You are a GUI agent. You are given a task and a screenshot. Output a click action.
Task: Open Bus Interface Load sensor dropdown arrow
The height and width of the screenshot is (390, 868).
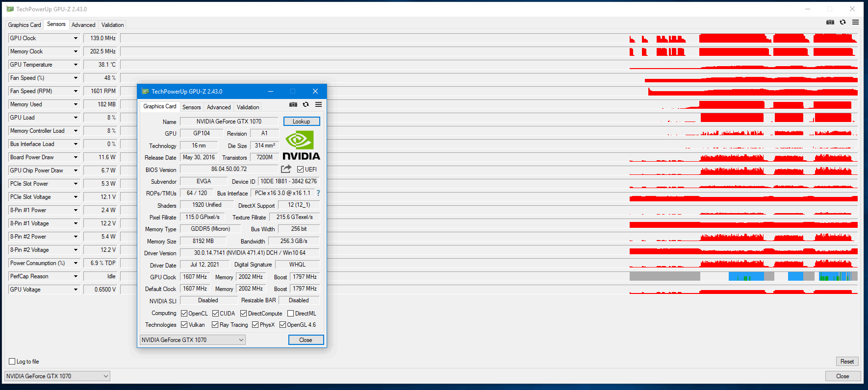76,144
